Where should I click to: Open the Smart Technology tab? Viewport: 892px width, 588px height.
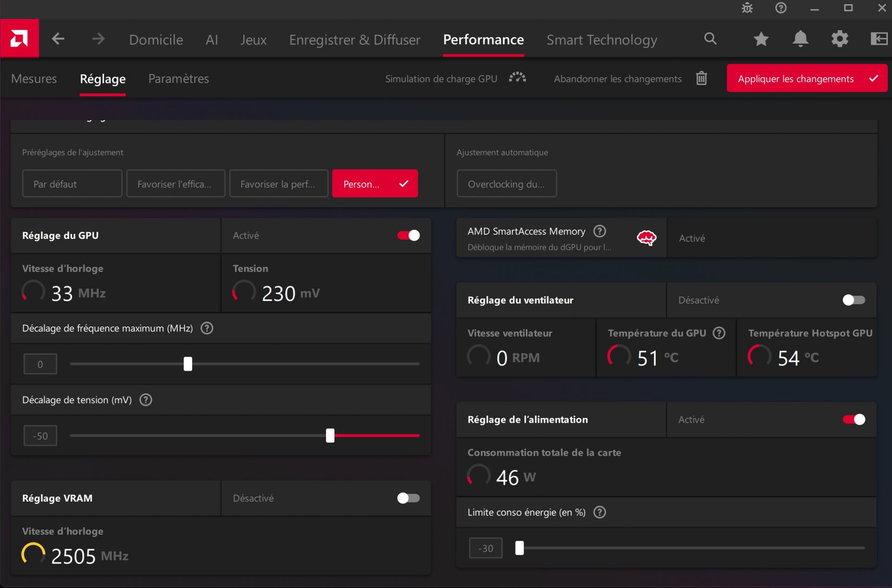point(602,40)
